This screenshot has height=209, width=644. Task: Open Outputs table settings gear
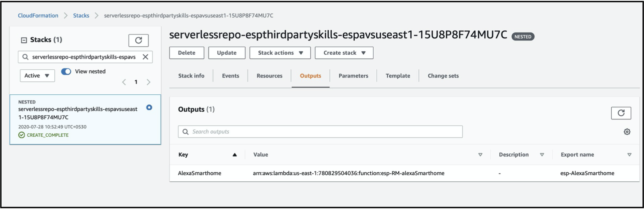[x=627, y=132]
